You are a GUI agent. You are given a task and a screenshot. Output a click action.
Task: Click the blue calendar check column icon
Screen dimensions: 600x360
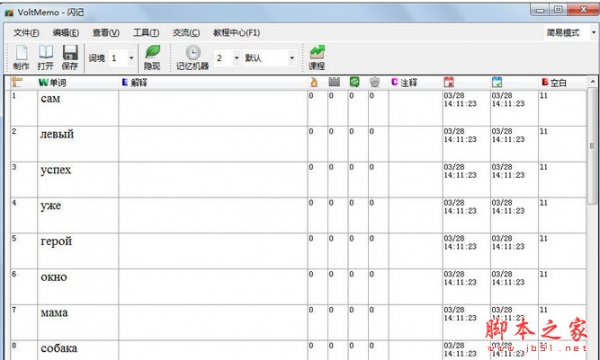click(497, 82)
